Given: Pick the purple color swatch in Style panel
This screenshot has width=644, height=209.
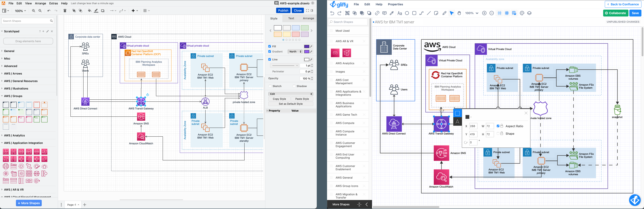Looking at the screenshot, I should tap(305, 34).
